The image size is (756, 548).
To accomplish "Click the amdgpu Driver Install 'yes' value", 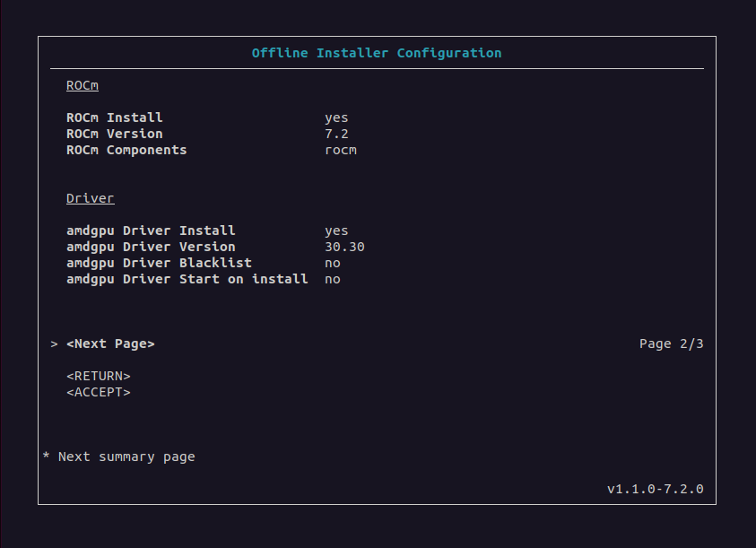I will coord(336,231).
